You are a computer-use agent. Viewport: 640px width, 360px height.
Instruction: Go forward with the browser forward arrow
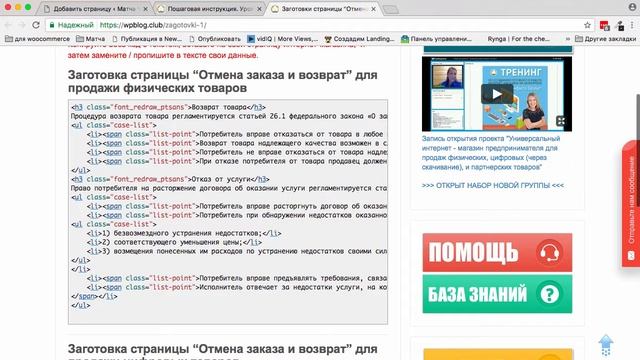tap(22, 25)
